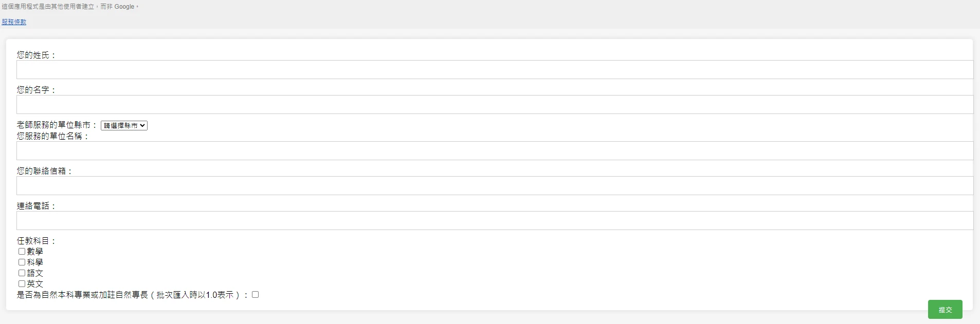Check the 數學 subject checkbox

[x=22, y=252]
